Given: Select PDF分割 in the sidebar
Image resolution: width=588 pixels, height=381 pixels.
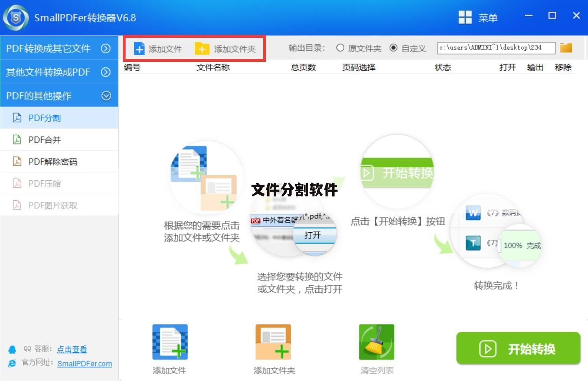Looking at the screenshot, I should (x=59, y=118).
